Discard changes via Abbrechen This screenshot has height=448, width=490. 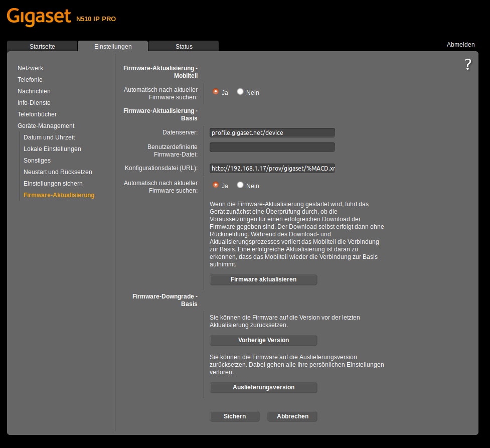click(x=292, y=416)
